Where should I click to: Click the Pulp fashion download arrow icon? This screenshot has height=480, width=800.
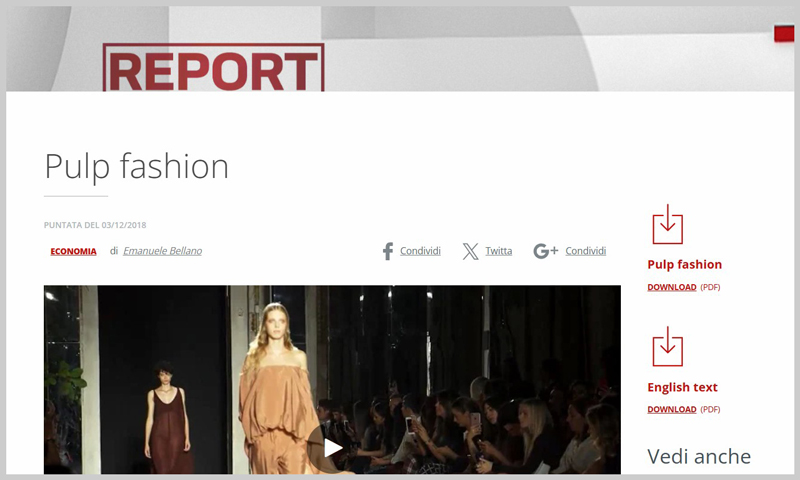pyautogui.click(x=667, y=224)
